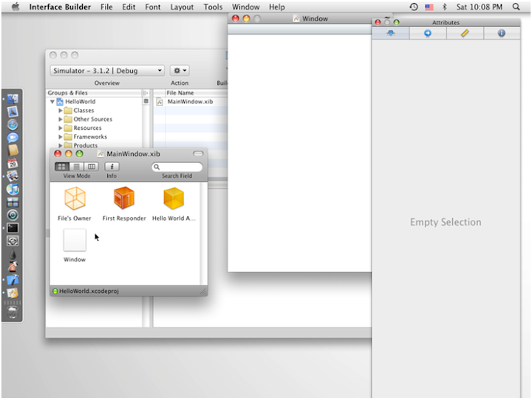Screen dimensions: 532x400
Task: Select the First Responder cube icon
Action: [124, 199]
